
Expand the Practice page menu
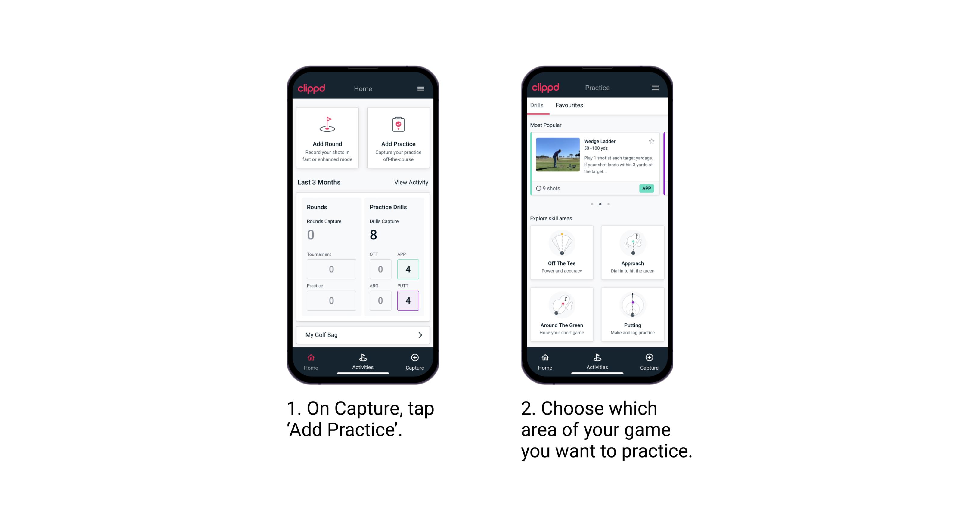[x=656, y=88]
